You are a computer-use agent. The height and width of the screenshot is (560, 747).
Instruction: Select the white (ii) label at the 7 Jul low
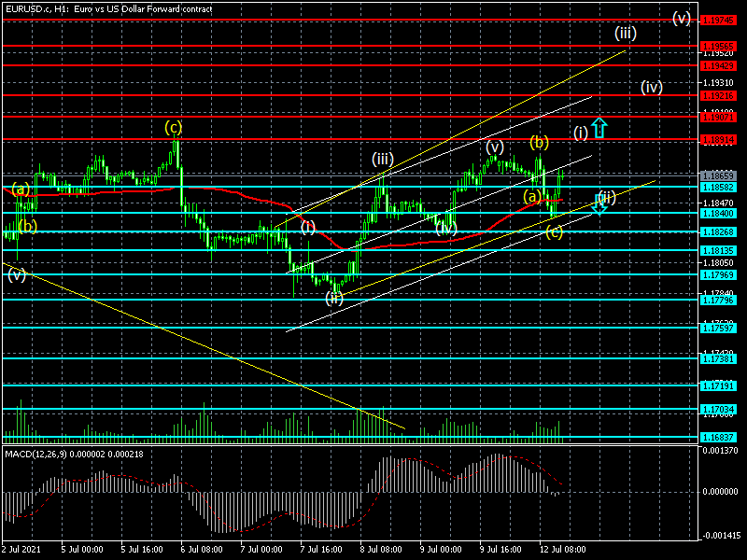334,298
